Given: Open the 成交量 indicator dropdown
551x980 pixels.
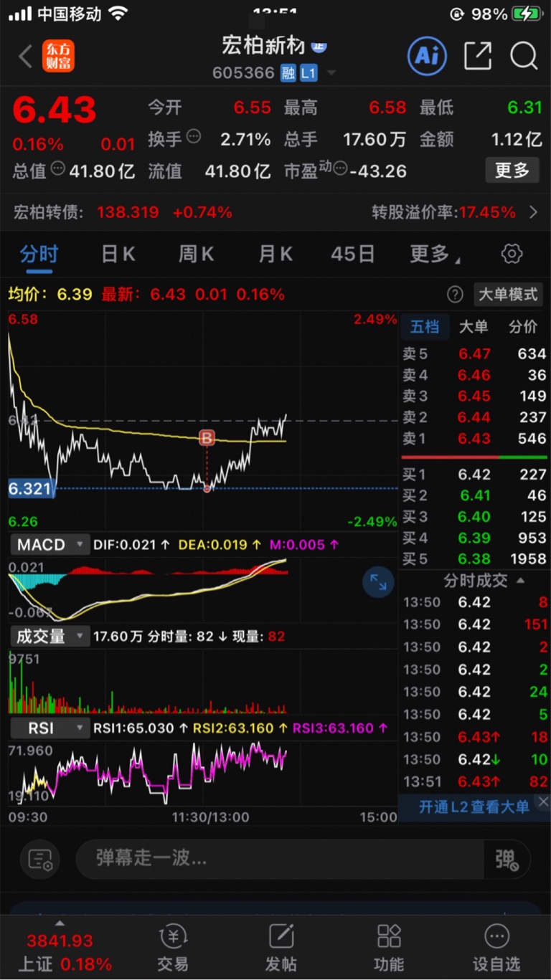Looking at the screenshot, I should tap(50, 636).
